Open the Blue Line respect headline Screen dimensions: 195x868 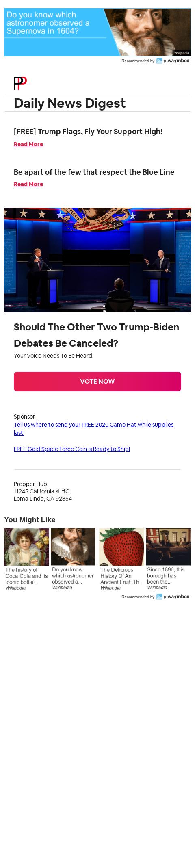pos(94,172)
